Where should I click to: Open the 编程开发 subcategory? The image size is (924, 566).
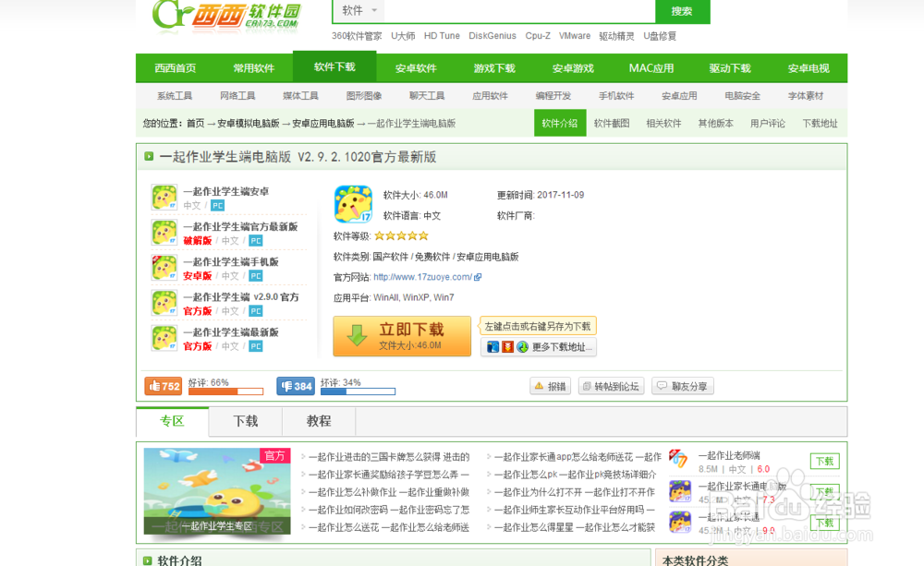553,96
